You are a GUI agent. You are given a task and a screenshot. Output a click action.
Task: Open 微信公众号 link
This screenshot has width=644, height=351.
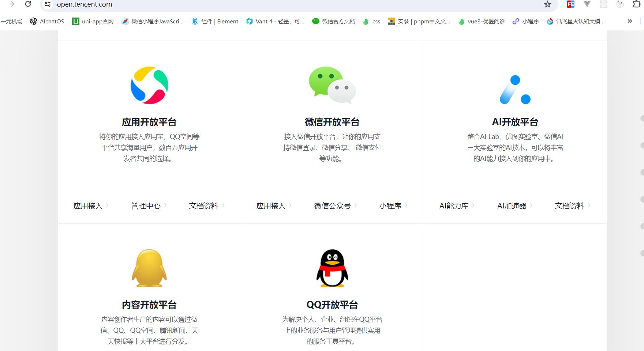pos(332,206)
